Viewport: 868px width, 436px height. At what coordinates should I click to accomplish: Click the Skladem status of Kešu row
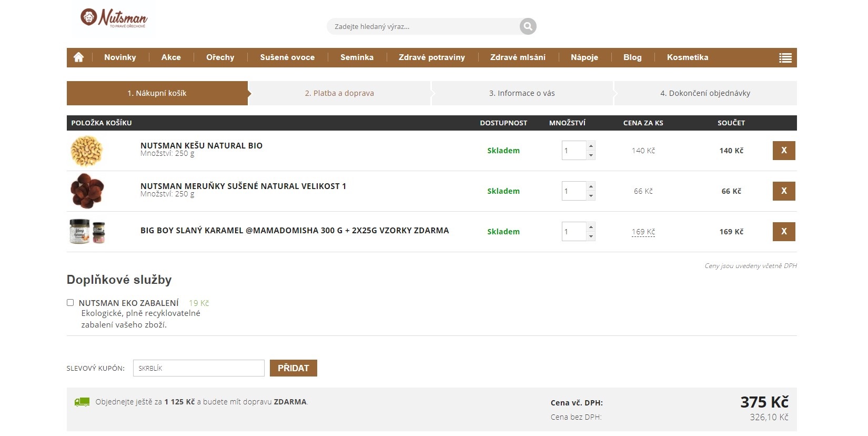click(503, 151)
